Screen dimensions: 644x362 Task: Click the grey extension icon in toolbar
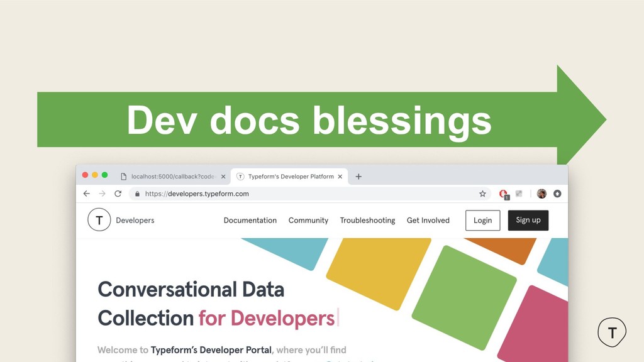point(519,194)
